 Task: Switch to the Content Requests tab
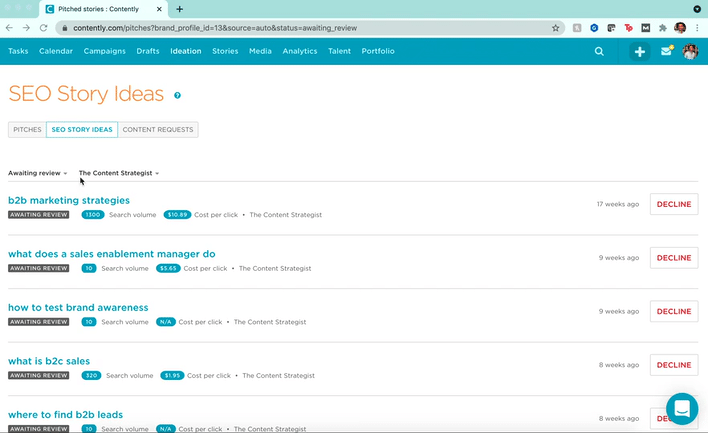click(x=158, y=129)
